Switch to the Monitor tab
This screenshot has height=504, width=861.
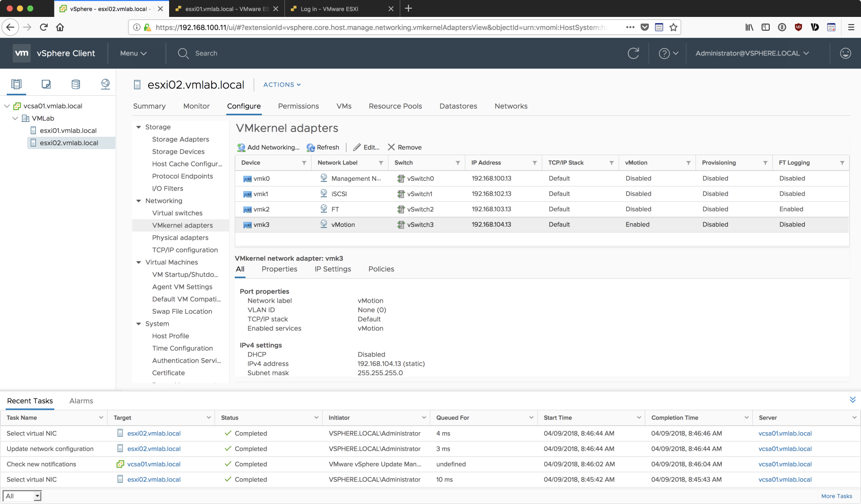point(196,106)
